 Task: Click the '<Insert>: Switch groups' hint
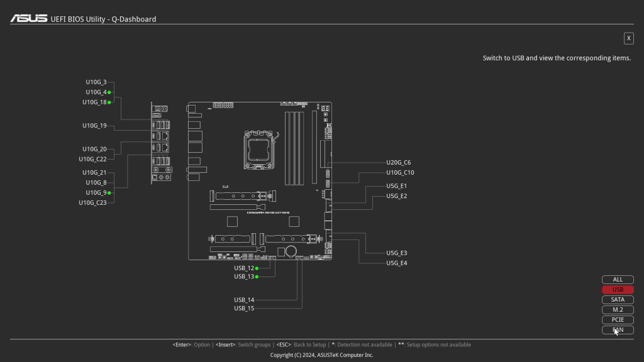243,345
